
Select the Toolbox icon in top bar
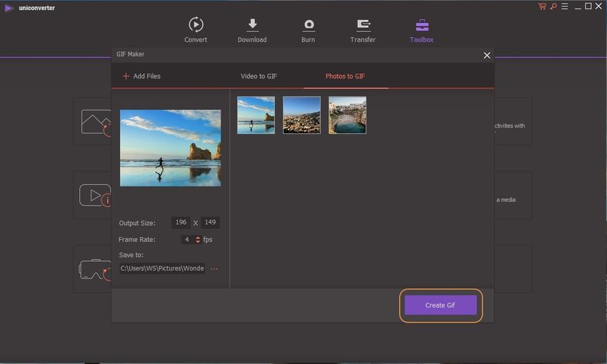[421, 25]
